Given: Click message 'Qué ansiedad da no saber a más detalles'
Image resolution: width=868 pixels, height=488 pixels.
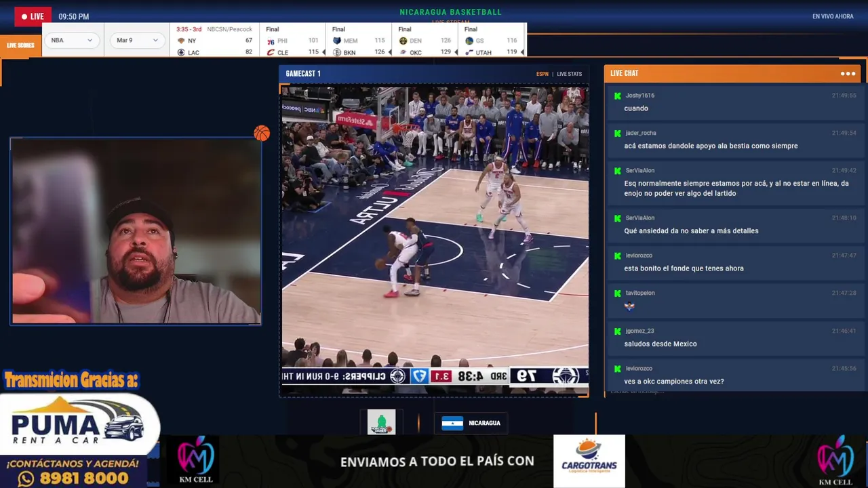Looking at the screenshot, I should click(691, 230).
